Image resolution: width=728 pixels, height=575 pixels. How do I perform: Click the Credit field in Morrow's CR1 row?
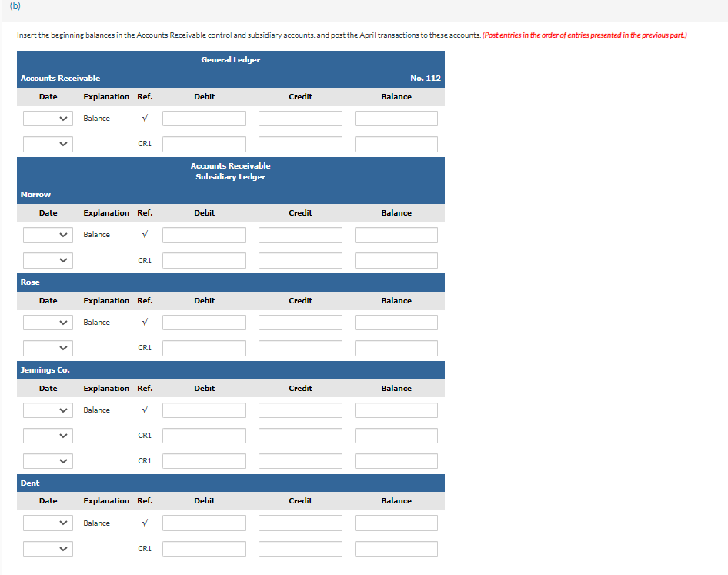tap(300, 260)
